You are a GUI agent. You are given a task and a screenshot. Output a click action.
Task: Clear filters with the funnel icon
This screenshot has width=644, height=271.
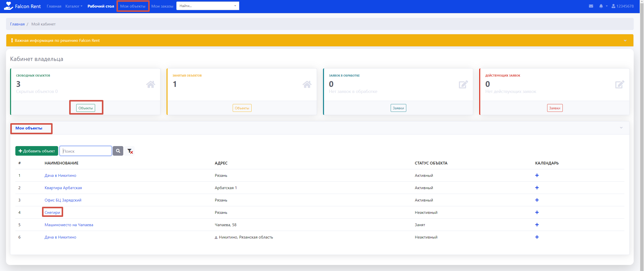click(x=130, y=151)
